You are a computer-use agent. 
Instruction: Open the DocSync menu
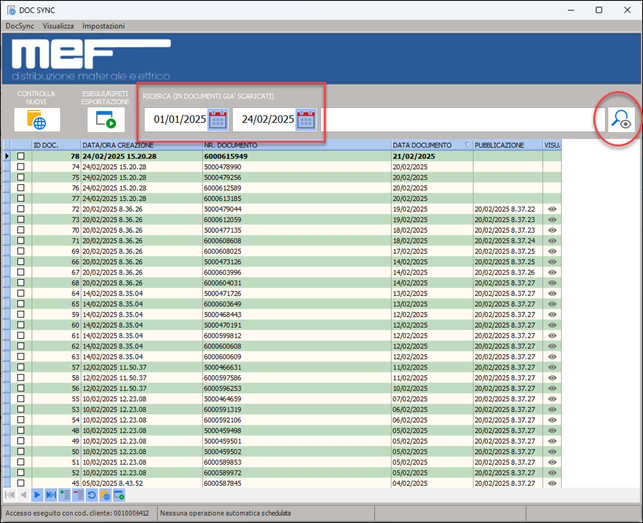click(x=20, y=26)
